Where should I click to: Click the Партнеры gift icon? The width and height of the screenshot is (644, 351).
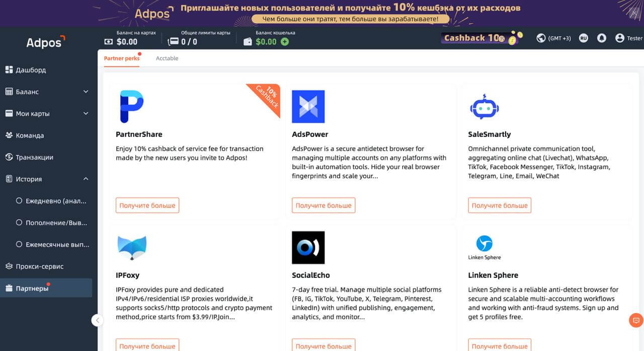coord(9,289)
